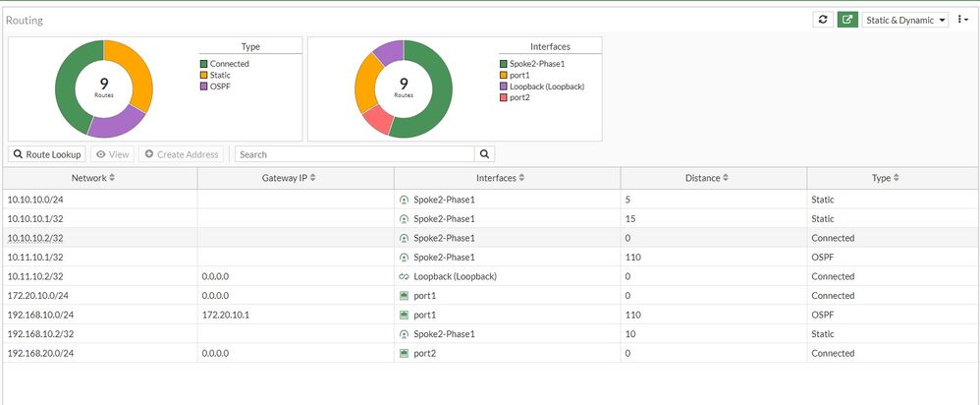980x405 pixels.
Task: Click distance value 10
Action: tap(630, 334)
